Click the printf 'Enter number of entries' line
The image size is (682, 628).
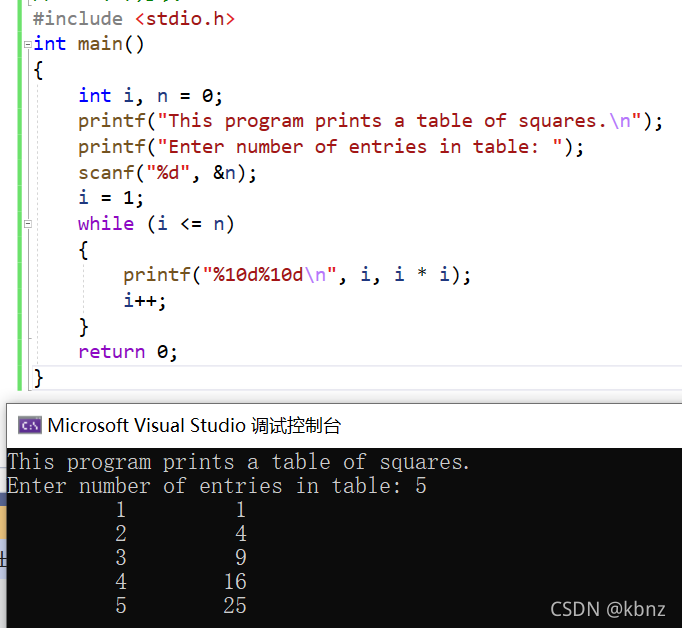coord(331,147)
